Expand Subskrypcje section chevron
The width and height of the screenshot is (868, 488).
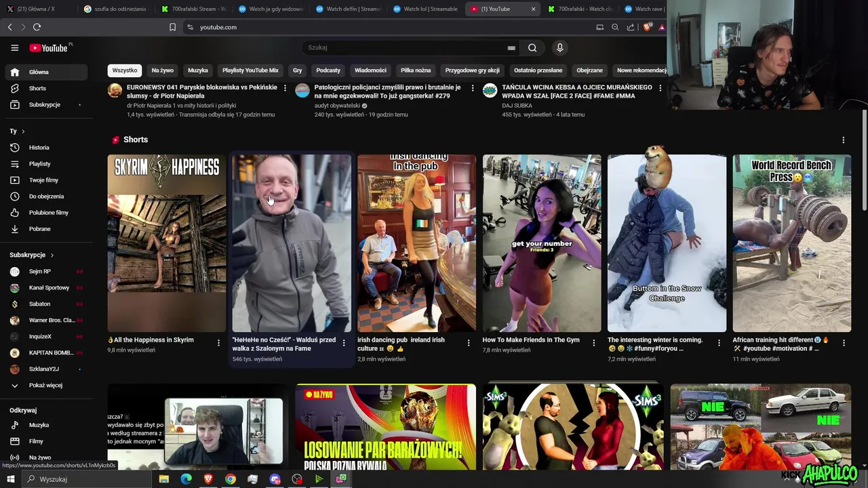(52, 255)
